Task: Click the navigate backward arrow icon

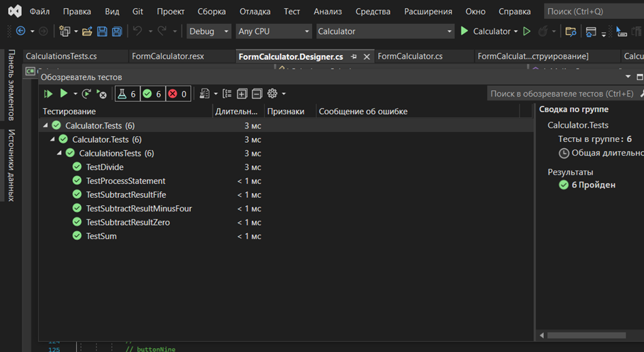Action: (x=20, y=31)
